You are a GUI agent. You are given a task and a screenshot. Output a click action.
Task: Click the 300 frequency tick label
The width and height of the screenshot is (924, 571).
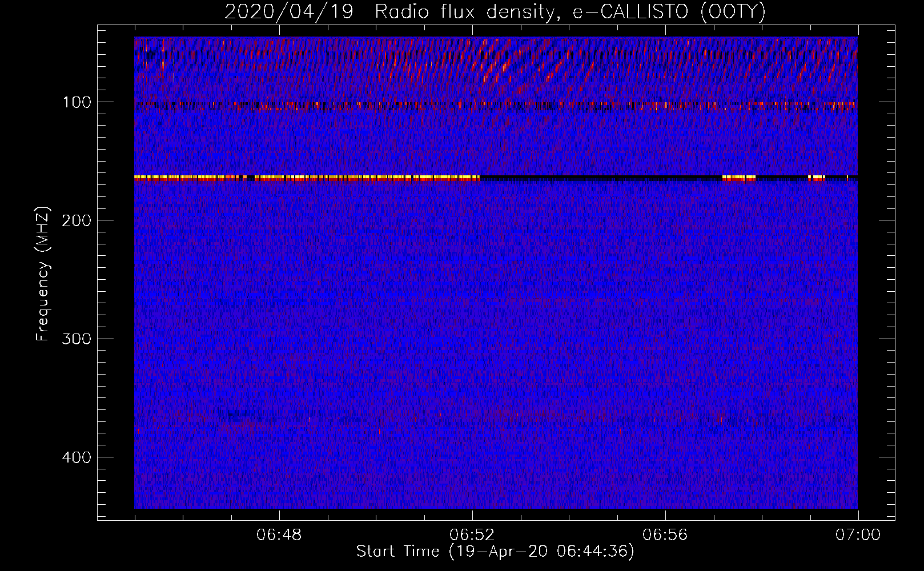pos(78,339)
